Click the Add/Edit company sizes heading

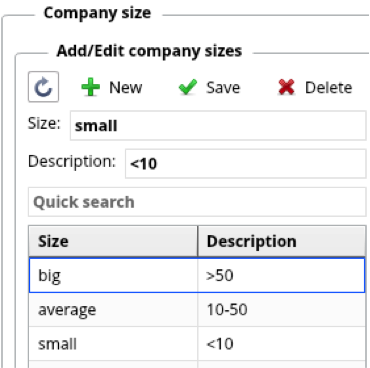click(x=149, y=51)
